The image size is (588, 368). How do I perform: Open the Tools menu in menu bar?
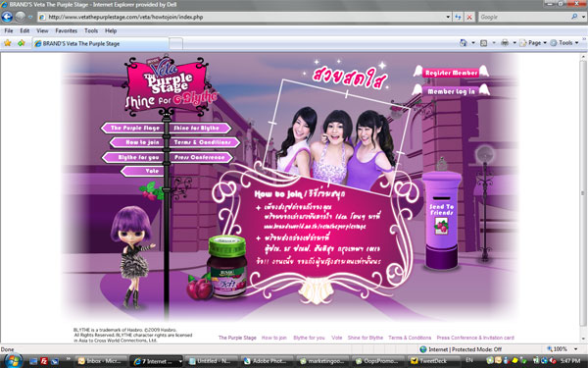click(91, 30)
